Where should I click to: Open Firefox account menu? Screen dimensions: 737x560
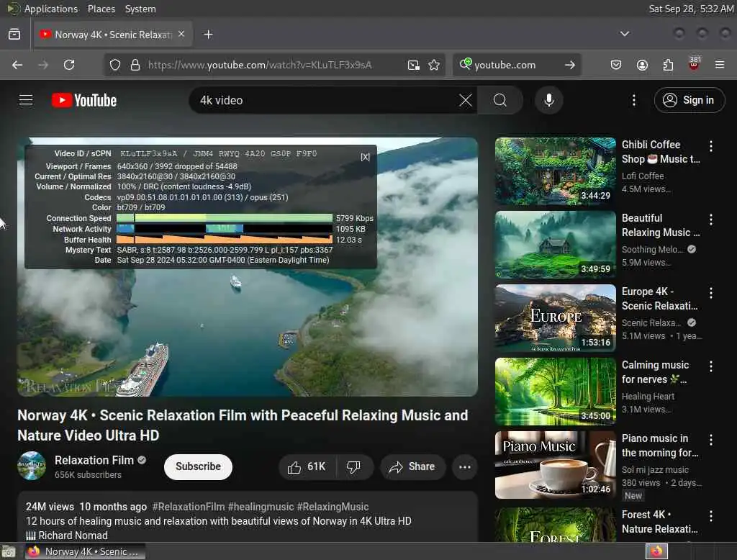[642, 65]
